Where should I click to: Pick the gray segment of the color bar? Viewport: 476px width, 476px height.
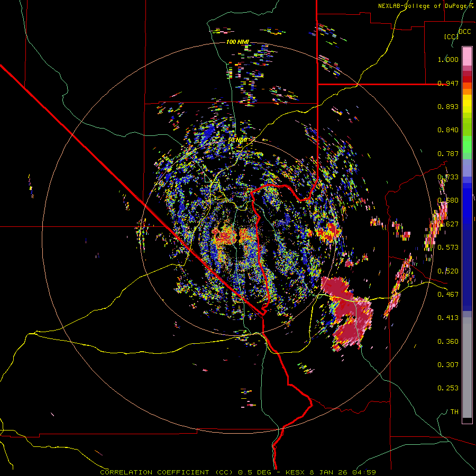point(467,368)
